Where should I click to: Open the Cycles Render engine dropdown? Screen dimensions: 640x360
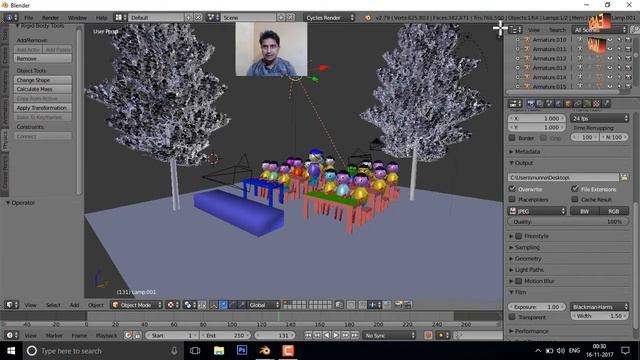click(x=330, y=18)
